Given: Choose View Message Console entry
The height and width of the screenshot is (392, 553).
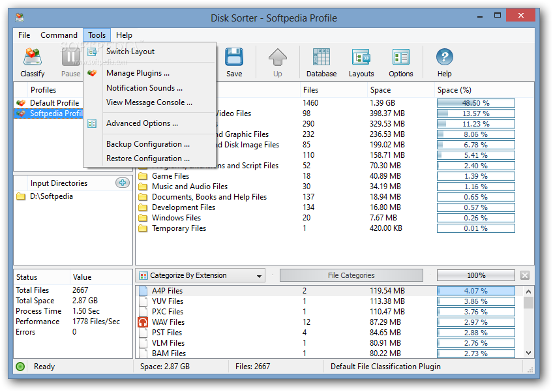Looking at the screenshot, I should 149,102.
